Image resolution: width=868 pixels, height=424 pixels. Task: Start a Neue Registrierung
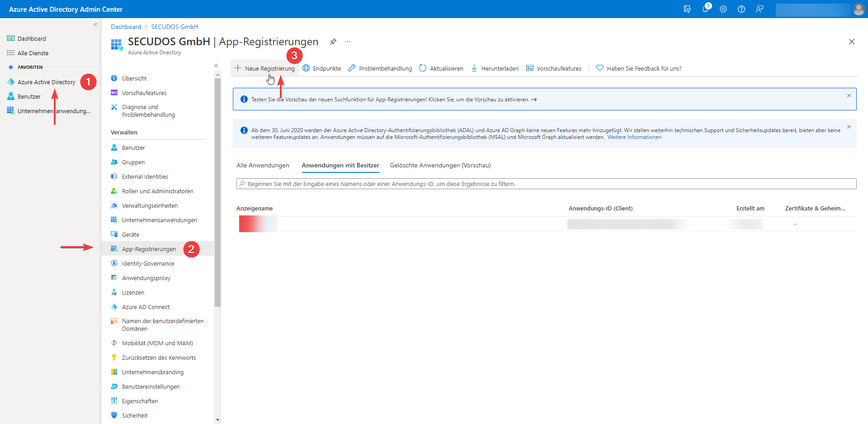click(264, 68)
